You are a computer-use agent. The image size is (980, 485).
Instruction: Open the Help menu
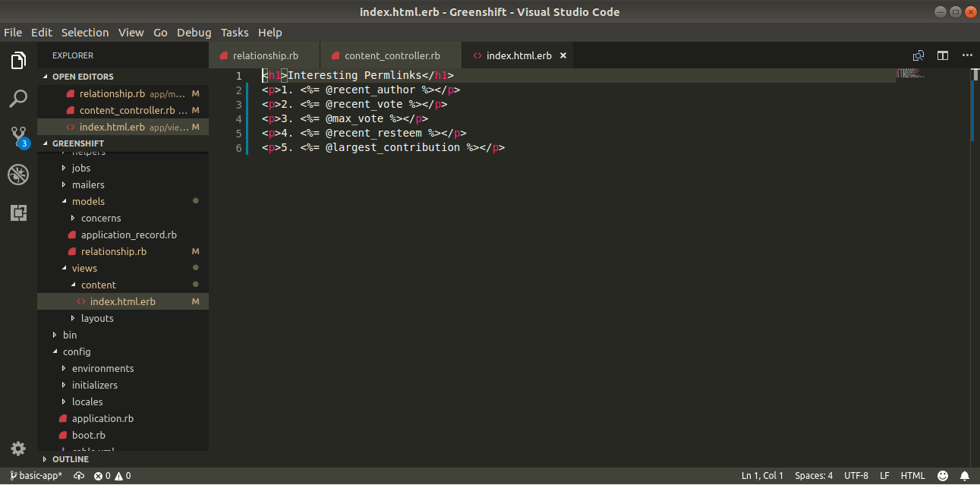(x=269, y=33)
